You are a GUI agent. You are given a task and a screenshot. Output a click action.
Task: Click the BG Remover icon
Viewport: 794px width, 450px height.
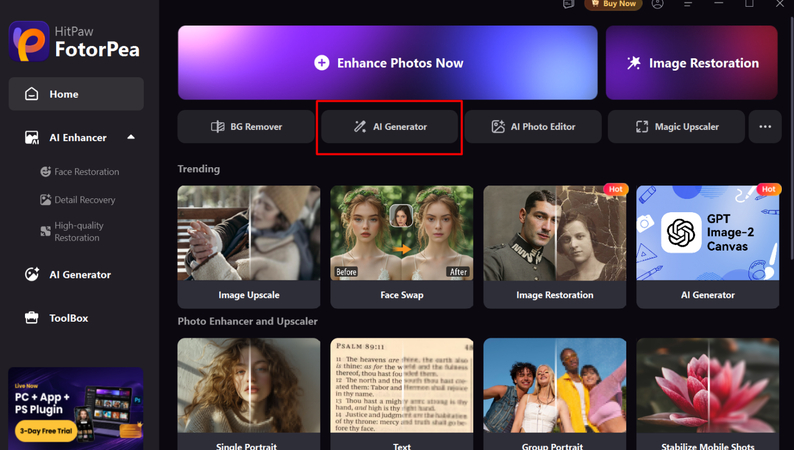coord(218,127)
